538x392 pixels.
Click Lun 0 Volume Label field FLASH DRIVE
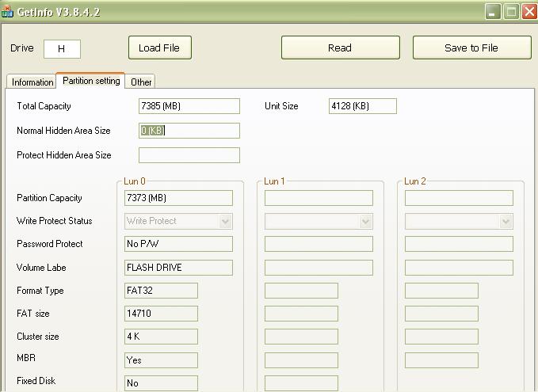point(178,268)
